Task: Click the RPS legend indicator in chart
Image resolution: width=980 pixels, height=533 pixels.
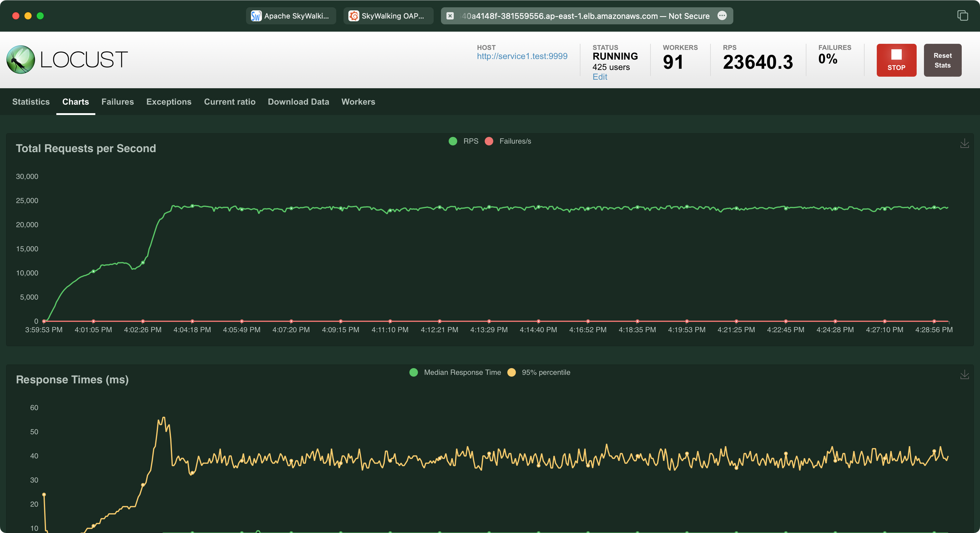Action: coord(451,141)
